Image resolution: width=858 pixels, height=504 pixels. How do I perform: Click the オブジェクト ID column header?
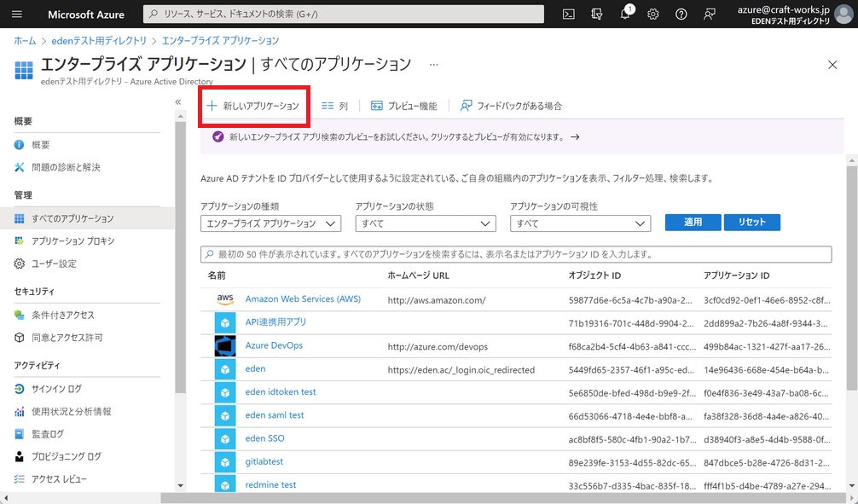click(x=594, y=275)
